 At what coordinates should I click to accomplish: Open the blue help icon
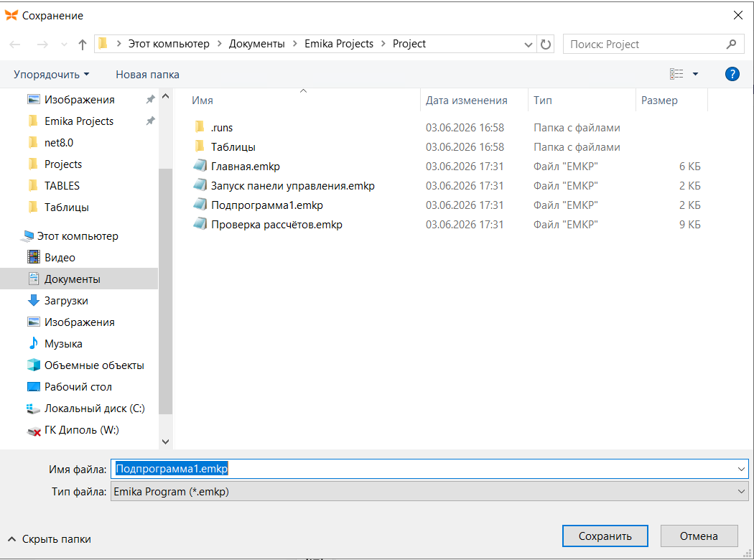(x=732, y=74)
